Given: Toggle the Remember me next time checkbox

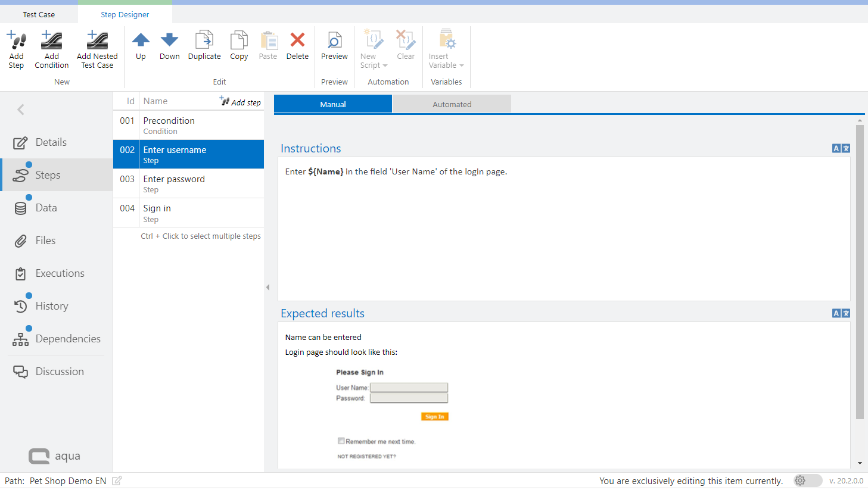Looking at the screenshot, I should click(x=341, y=441).
